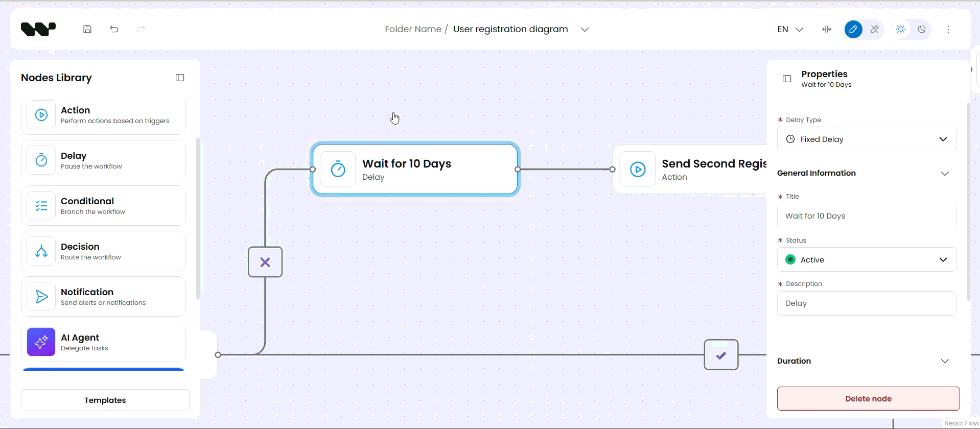
Task: Switch to view-only crossed pencil mode
Action: 875,29
